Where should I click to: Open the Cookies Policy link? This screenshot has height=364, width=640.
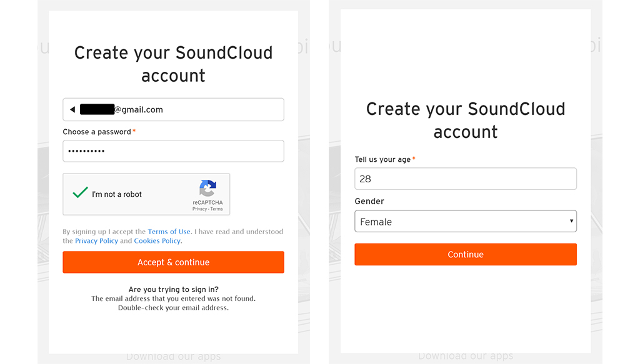pyautogui.click(x=157, y=241)
